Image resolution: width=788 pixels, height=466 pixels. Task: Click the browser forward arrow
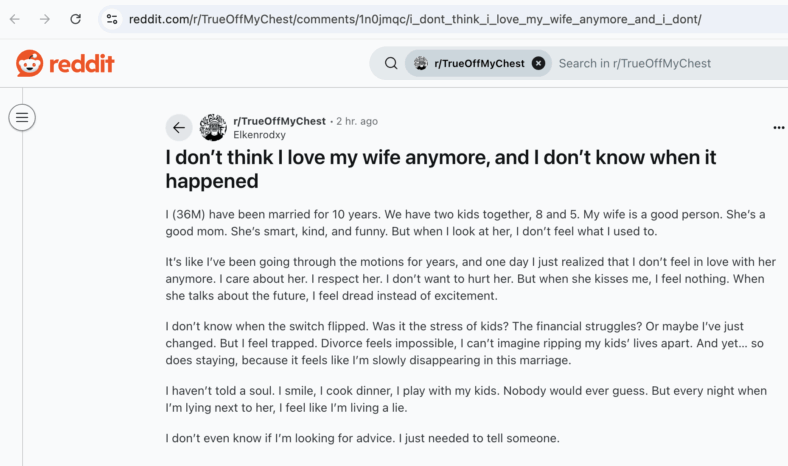pos(45,19)
